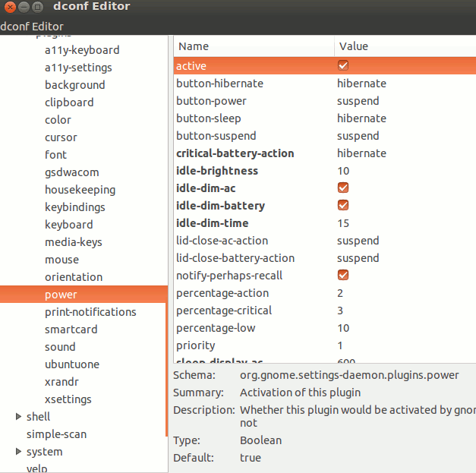Expand the shell tree node
This screenshot has height=473, width=476.
click(x=18, y=417)
